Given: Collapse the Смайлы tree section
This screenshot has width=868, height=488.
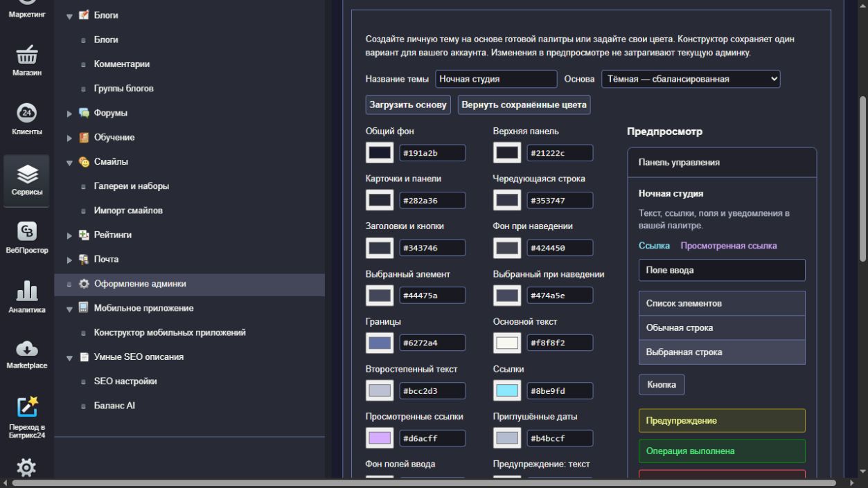Looking at the screenshot, I should coord(69,163).
